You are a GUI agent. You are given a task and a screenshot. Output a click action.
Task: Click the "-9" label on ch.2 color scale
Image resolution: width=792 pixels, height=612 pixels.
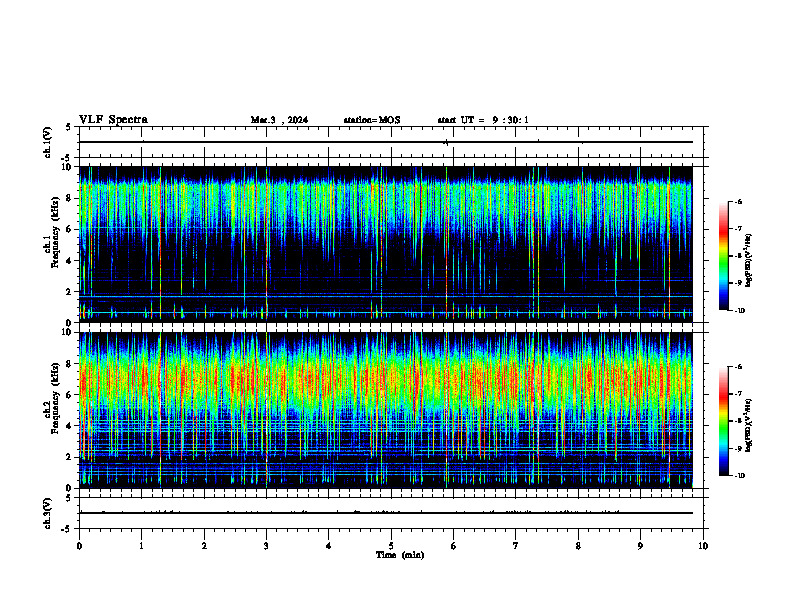tap(737, 448)
